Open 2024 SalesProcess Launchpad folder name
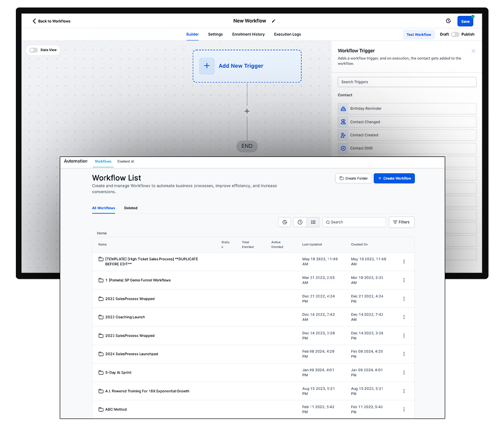This screenshot has width=504, height=426. pyautogui.click(x=132, y=354)
